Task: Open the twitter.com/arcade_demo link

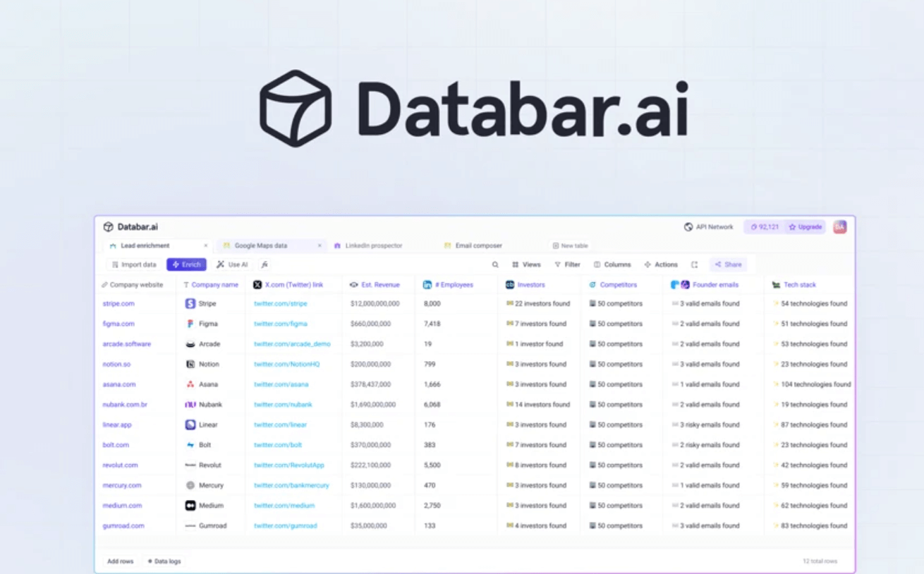Action: (292, 344)
